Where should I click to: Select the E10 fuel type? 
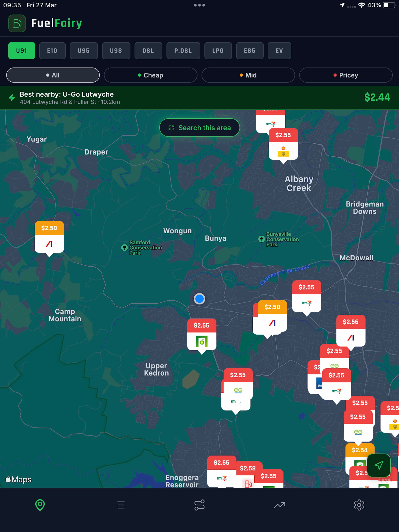[x=52, y=51]
